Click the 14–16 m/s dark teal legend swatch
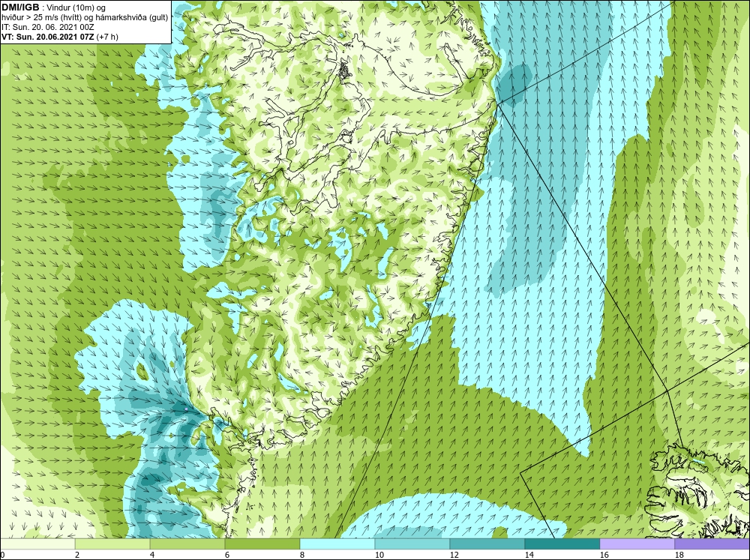This screenshot has height=560, width=750. tap(562, 544)
